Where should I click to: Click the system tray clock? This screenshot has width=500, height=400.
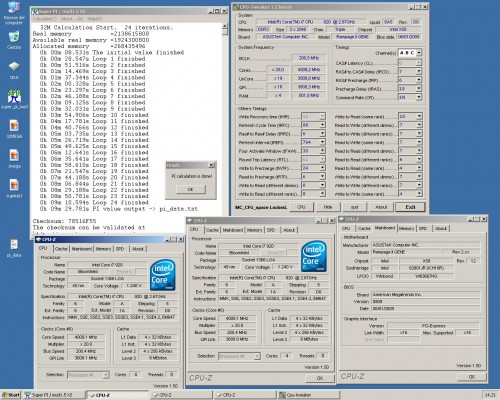click(x=490, y=395)
